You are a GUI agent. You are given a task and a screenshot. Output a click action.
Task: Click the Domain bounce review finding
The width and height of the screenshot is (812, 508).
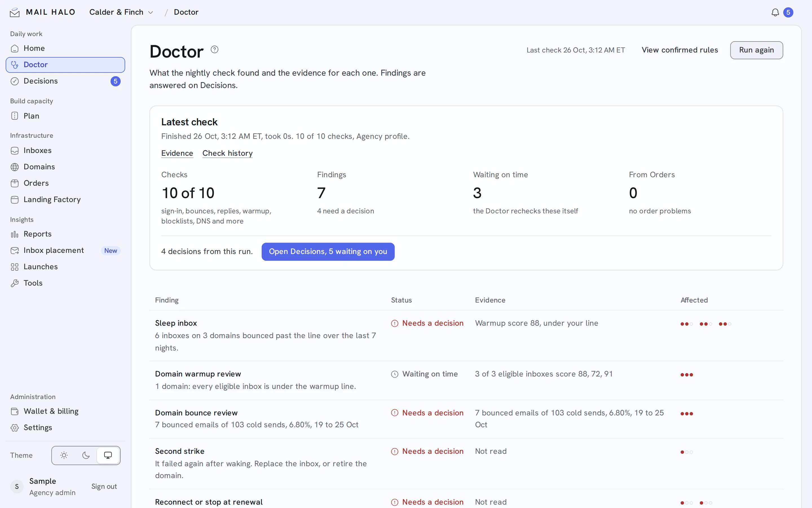[x=196, y=413]
